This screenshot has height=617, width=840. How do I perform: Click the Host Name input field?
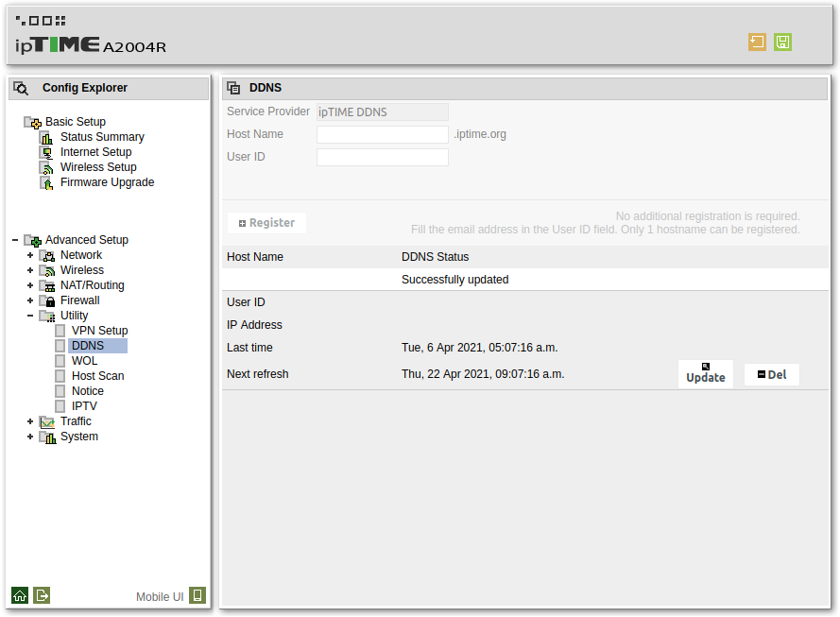coord(383,134)
